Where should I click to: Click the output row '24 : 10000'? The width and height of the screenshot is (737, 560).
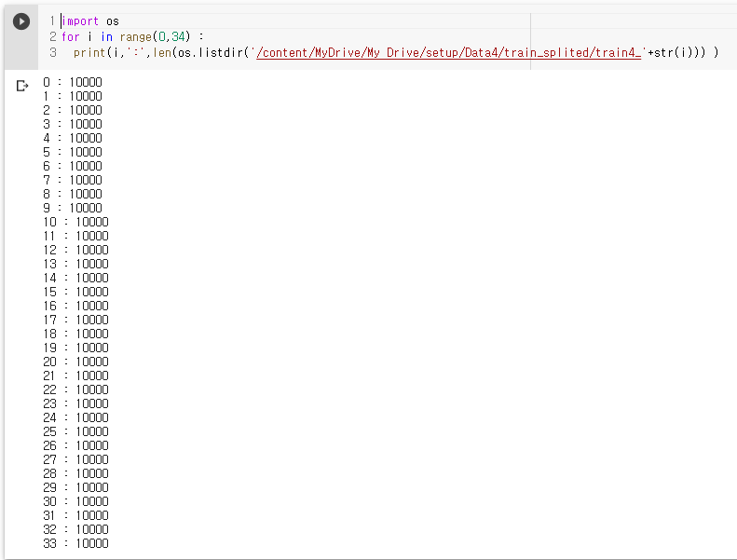pos(75,417)
